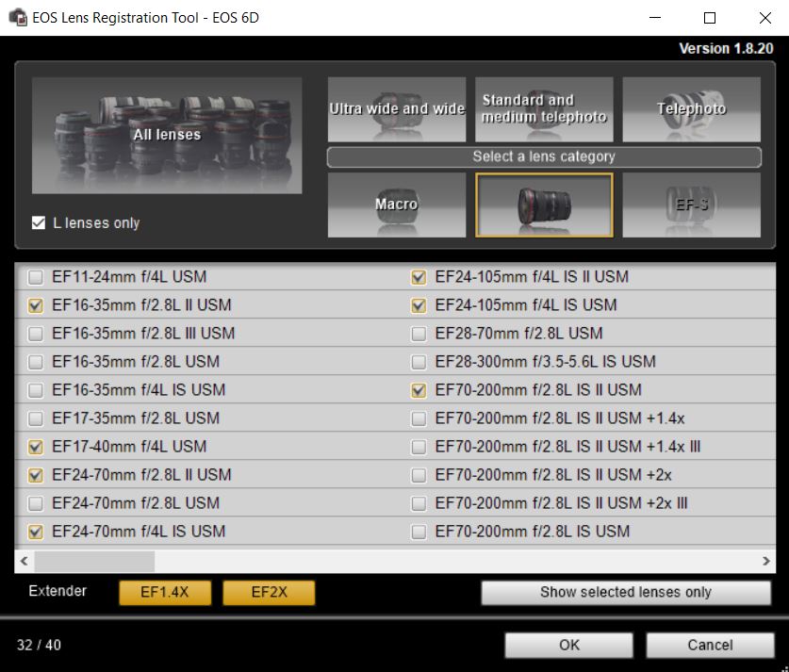This screenshot has height=672, width=789.
Task: Click the lens list scroll right arrow
Action: pos(765,561)
